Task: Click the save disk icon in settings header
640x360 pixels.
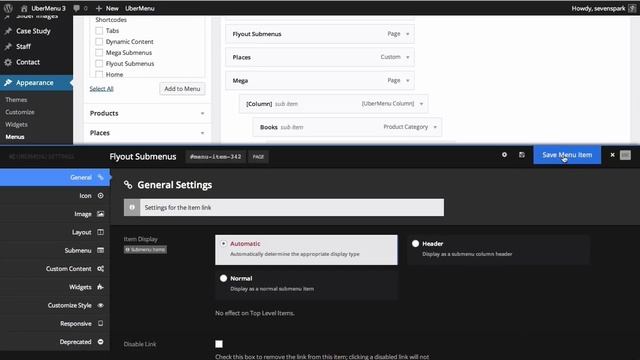Action: [522, 155]
